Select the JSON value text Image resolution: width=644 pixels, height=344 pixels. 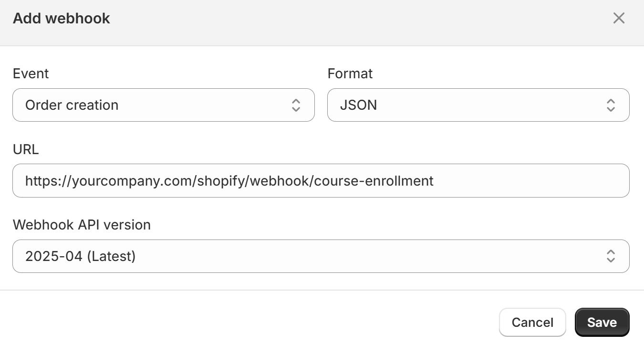[x=358, y=105]
